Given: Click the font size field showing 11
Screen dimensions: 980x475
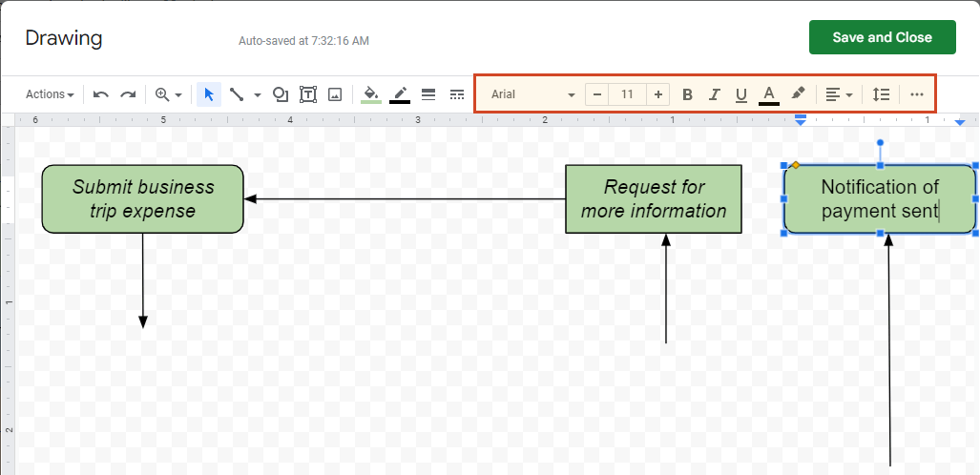Looking at the screenshot, I should (x=627, y=94).
